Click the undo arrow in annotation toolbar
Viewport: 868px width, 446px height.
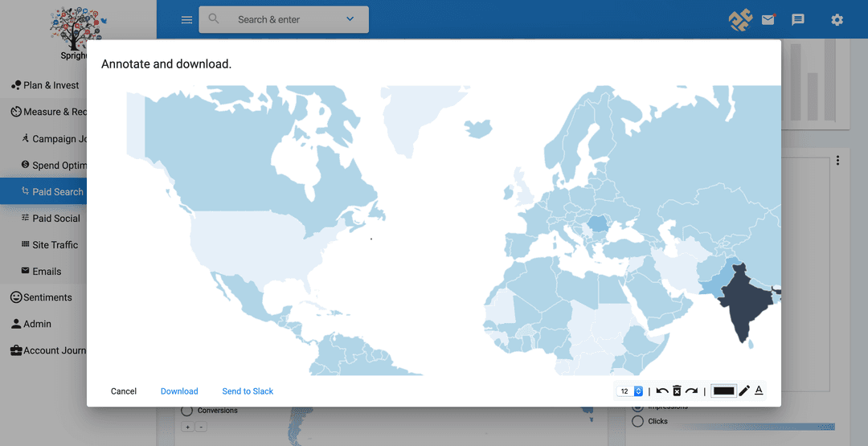tap(662, 391)
